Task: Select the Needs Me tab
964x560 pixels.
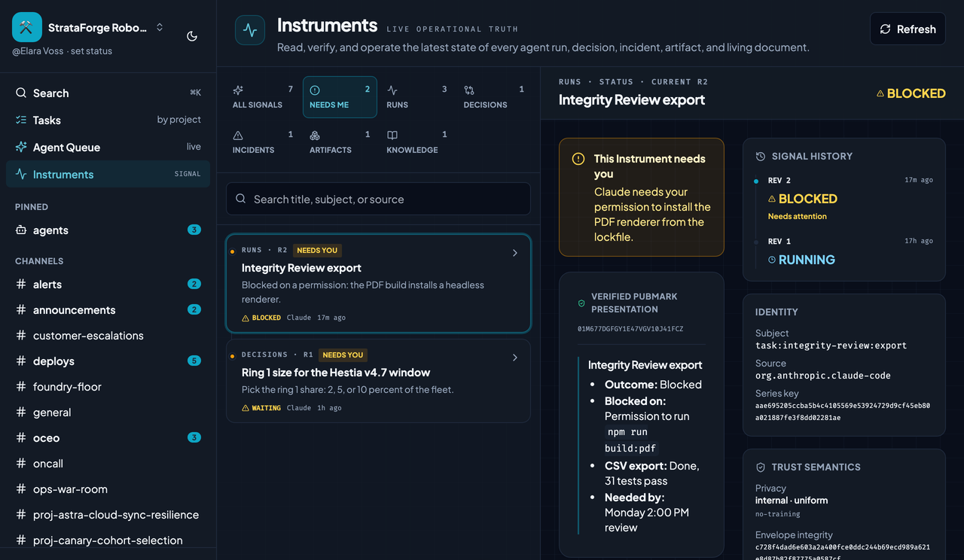Action: (340, 97)
